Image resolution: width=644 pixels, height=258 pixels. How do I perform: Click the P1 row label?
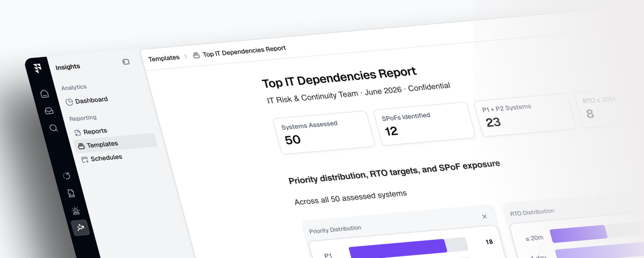click(328, 256)
